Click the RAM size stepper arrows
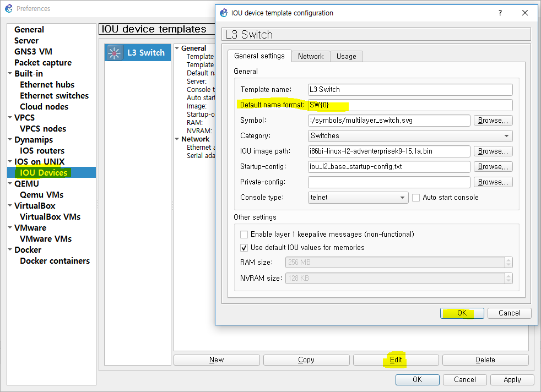The image size is (541, 392). [508, 263]
